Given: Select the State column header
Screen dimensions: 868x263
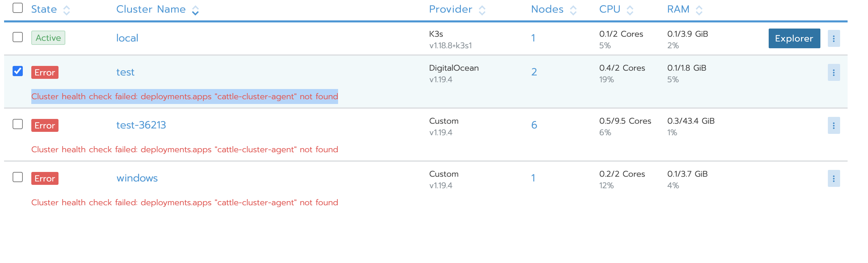Looking at the screenshot, I should click(x=45, y=9).
